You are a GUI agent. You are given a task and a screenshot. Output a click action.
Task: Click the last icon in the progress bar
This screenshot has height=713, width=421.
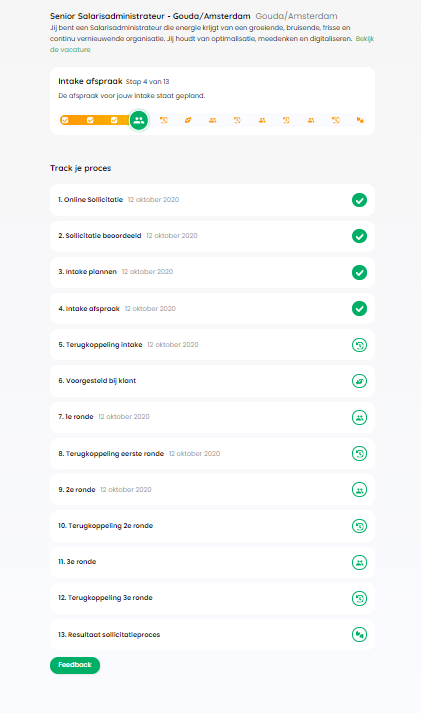click(x=360, y=121)
